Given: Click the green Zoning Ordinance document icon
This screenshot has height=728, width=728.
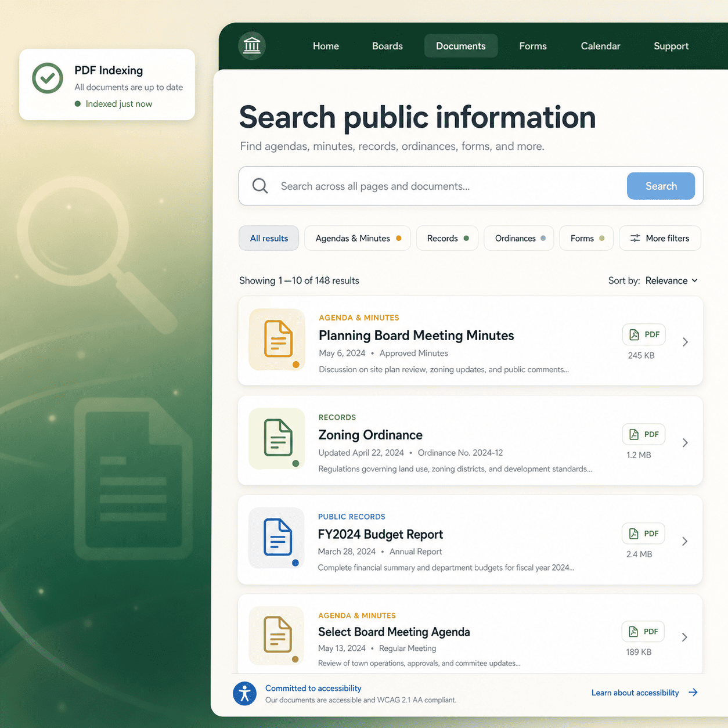Looking at the screenshot, I should click(277, 438).
